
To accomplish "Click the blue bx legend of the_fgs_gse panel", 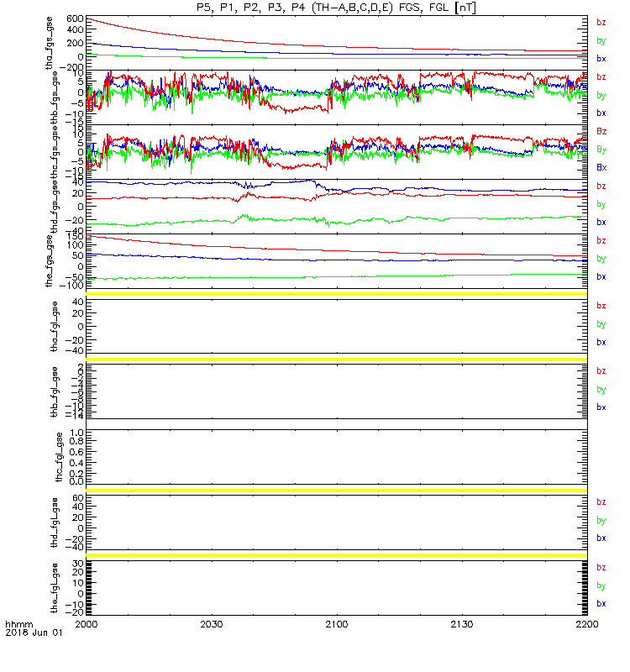I will 601,277.
